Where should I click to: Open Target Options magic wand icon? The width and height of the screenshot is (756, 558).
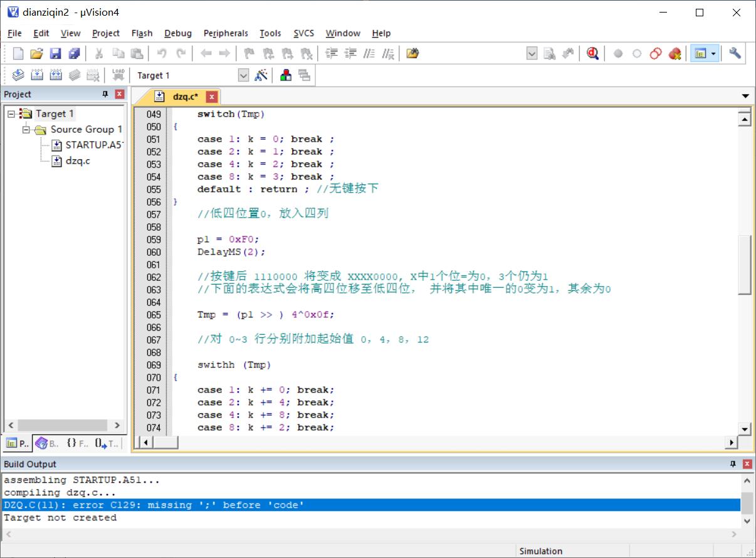click(261, 76)
